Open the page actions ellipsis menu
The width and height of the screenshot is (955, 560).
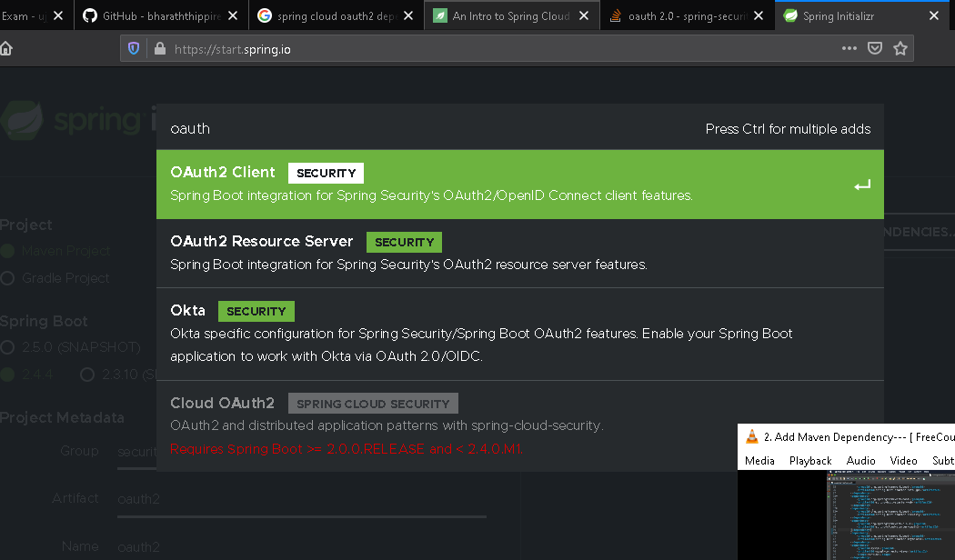(849, 48)
